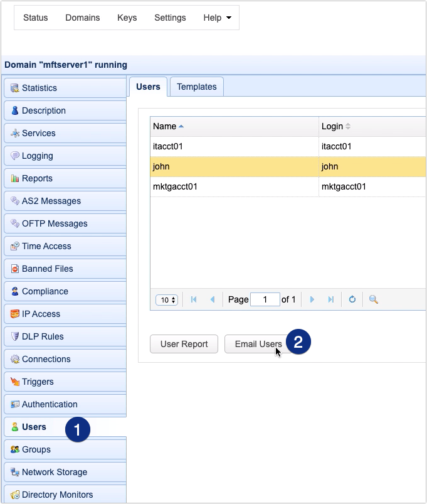This screenshot has height=504, width=427.
Task: Click the page number input field
Action: (x=265, y=300)
